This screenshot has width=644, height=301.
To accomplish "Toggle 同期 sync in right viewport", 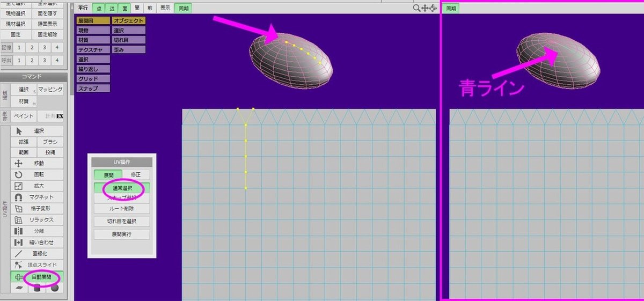I will pyautogui.click(x=452, y=9).
